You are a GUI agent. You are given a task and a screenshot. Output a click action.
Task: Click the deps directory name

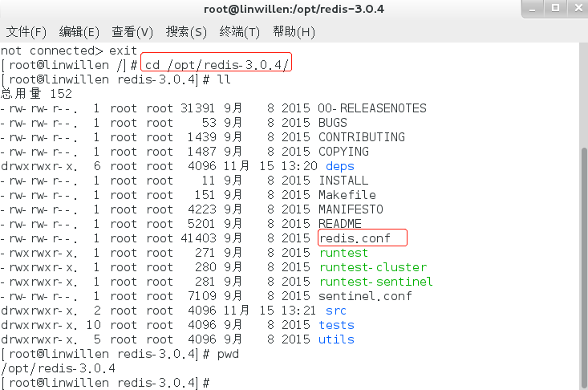(x=340, y=166)
